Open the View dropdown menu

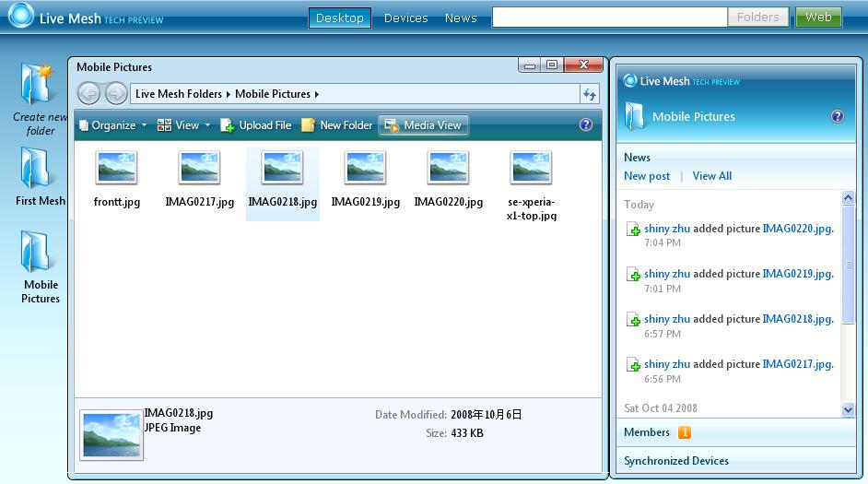(183, 125)
